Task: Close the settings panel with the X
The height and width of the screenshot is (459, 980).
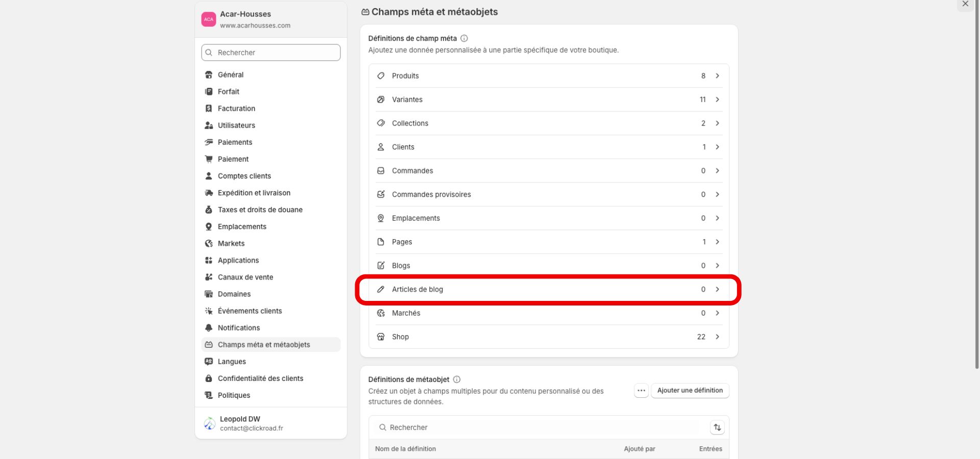Action: (965, 4)
